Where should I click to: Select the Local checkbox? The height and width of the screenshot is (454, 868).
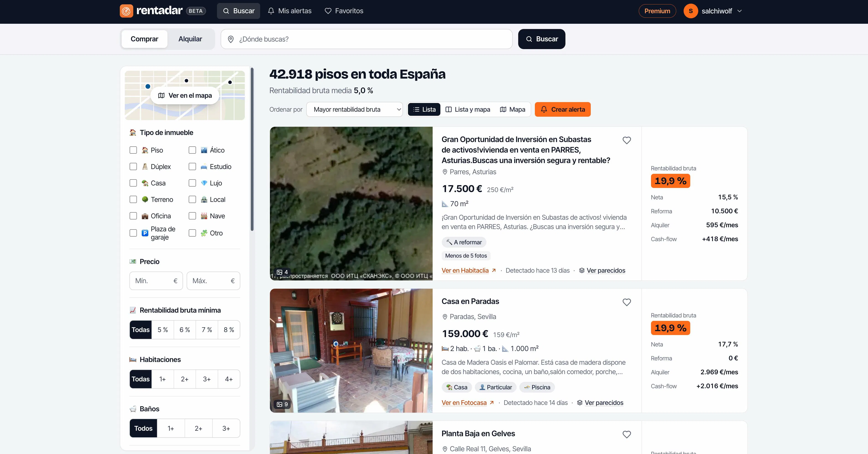[192, 200]
